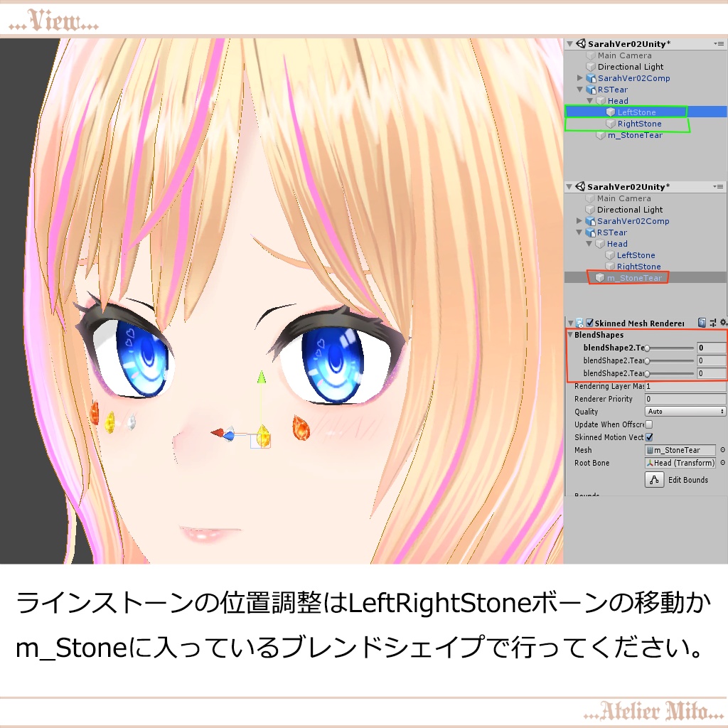728x728 pixels.
Task: Click the Skinned Mesh Renderer component icon
Action: point(580,323)
